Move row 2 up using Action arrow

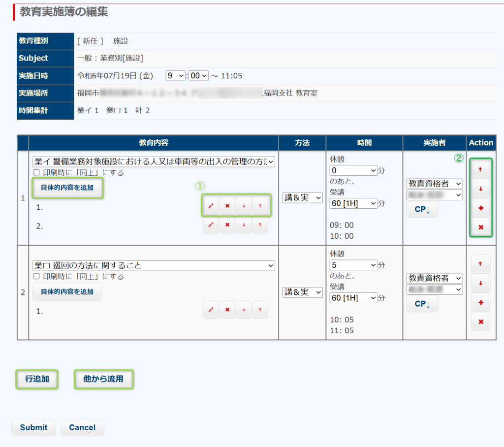point(481,264)
